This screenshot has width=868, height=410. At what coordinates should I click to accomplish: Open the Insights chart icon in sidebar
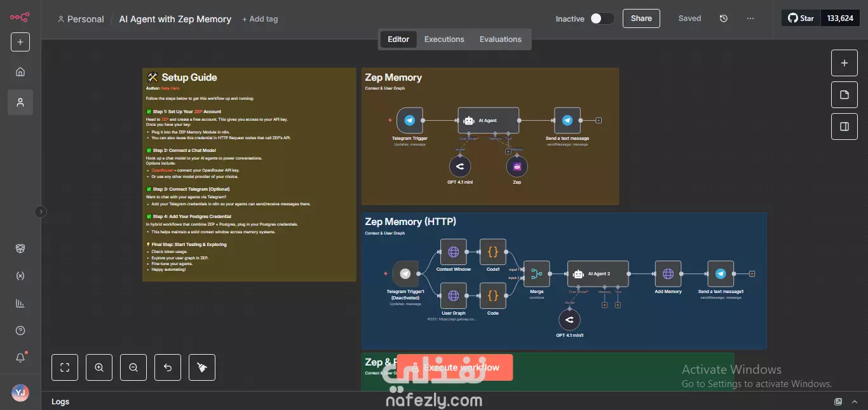[20, 304]
